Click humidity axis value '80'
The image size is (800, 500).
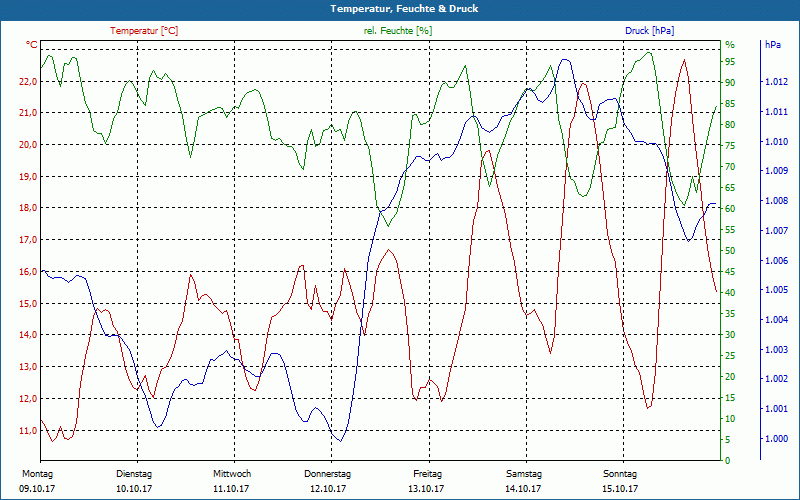tap(730, 124)
